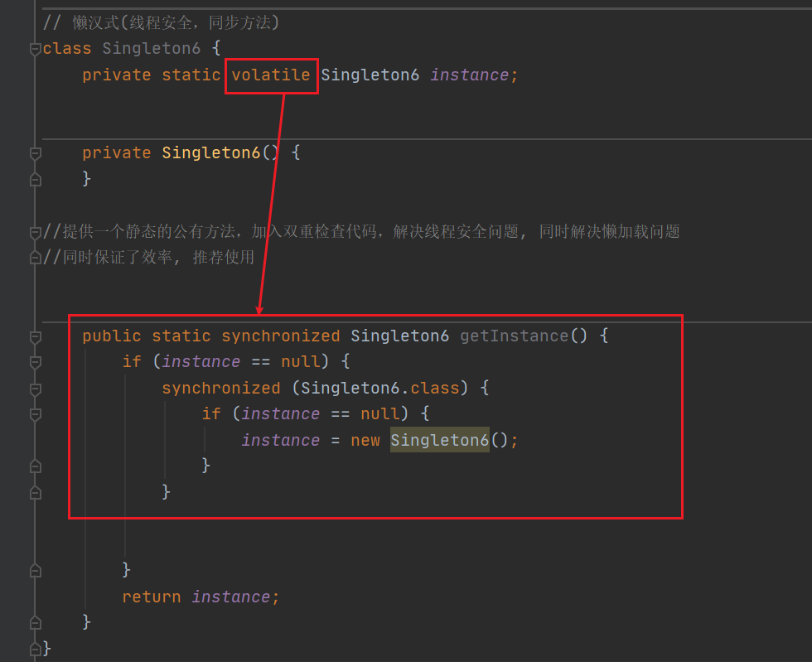
Task: Click instance in the inner if condition
Action: point(281,413)
